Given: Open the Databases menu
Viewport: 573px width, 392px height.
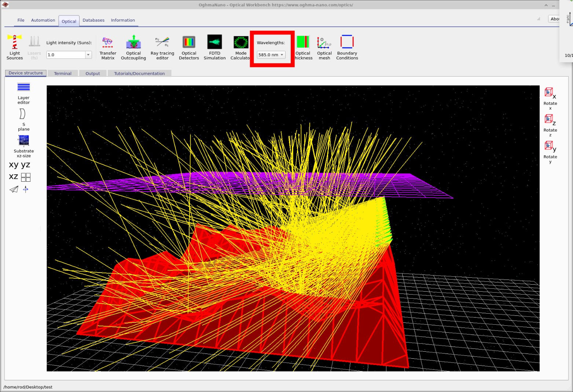Looking at the screenshot, I should (93, 20).
